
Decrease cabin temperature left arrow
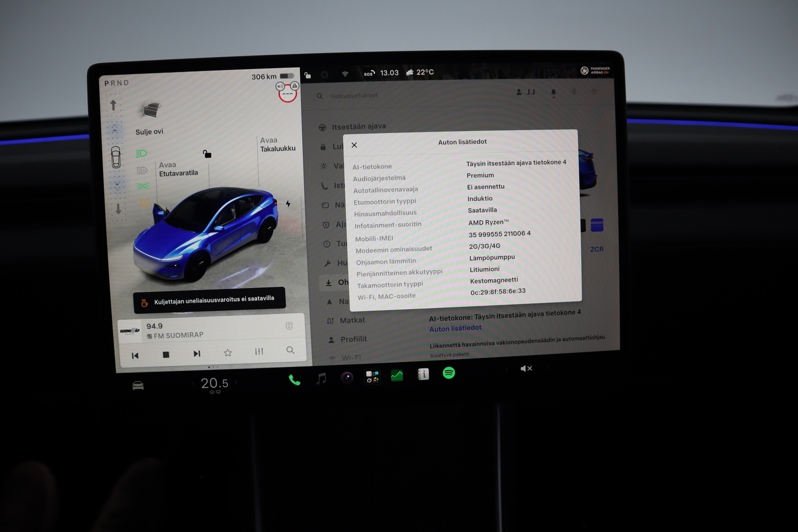193,384
